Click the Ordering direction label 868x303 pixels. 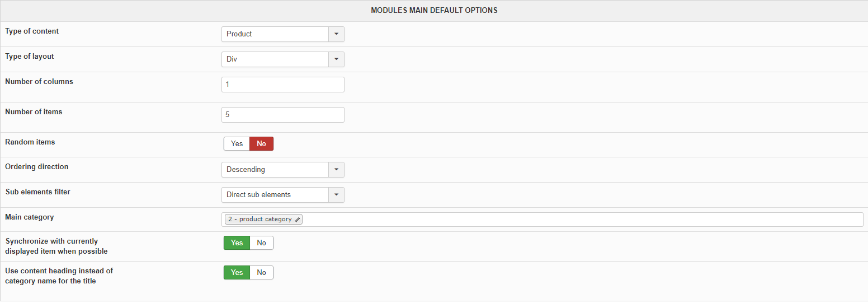pos(37,167)
